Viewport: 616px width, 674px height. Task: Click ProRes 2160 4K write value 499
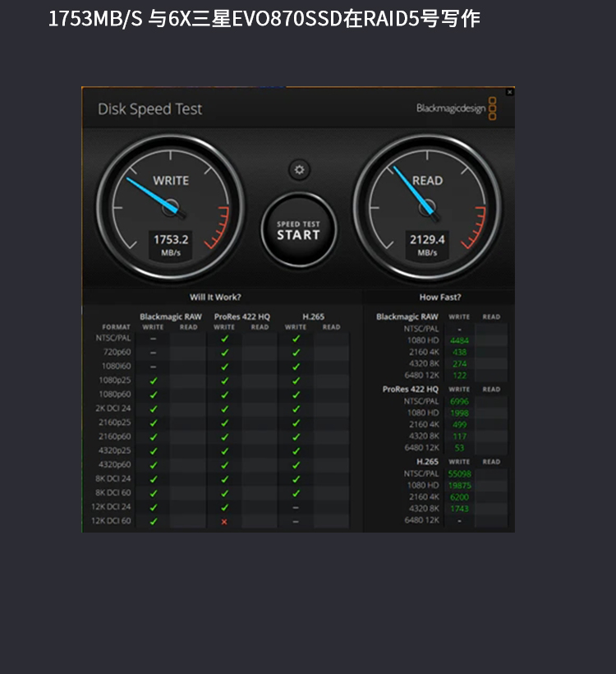coord(459,425)
